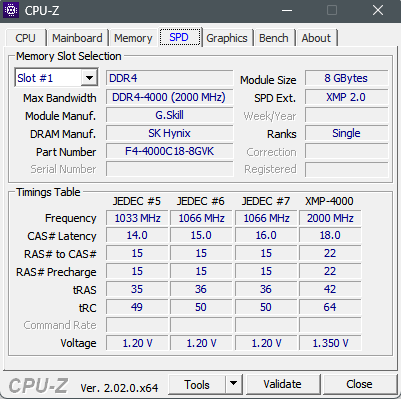Viewport: 401px width, 399px height.
Task: Minimize the CPU-Z window
Action: (287, 11)
